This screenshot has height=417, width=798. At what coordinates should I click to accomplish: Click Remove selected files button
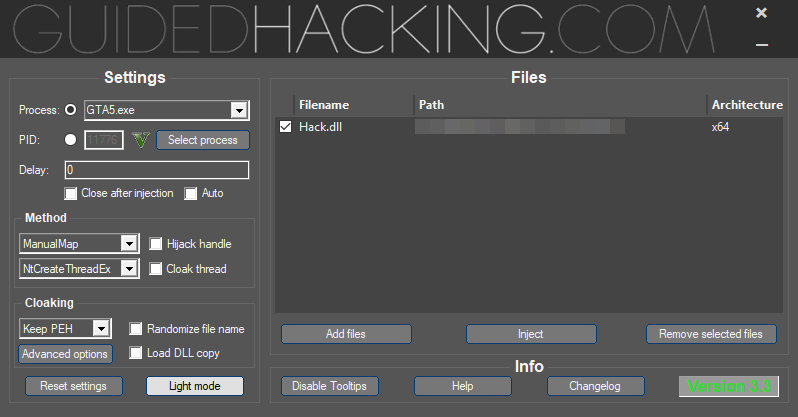(711, 334)
